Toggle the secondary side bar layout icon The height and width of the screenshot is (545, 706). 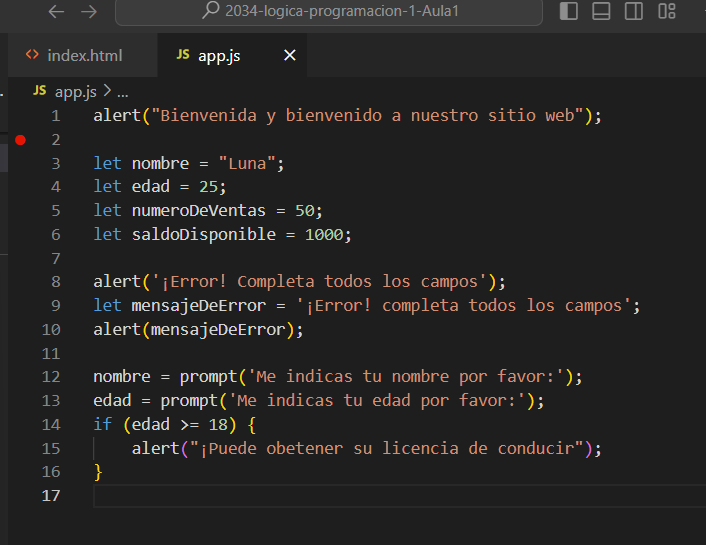[634, 11]
